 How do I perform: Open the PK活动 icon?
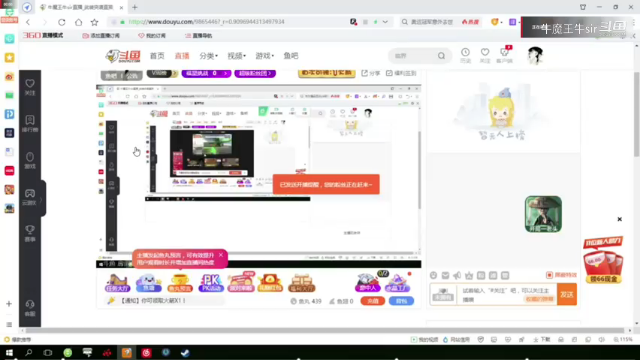click(x=211, y=282)
